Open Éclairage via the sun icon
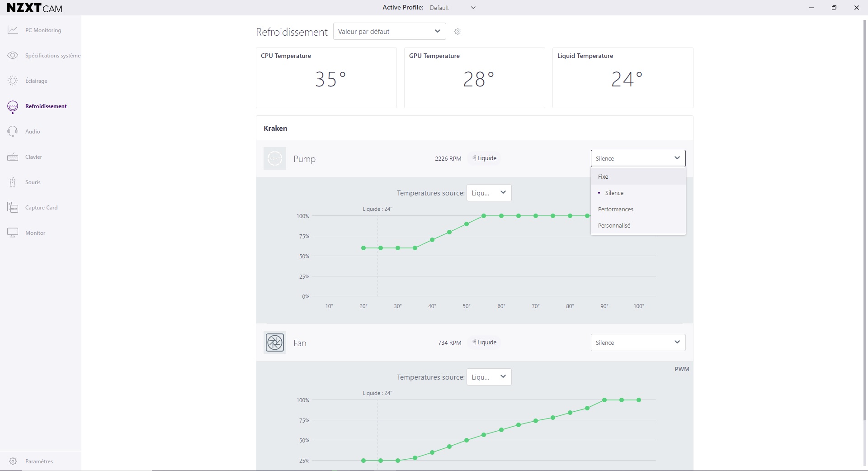The image size is (868, 471). 13,81
